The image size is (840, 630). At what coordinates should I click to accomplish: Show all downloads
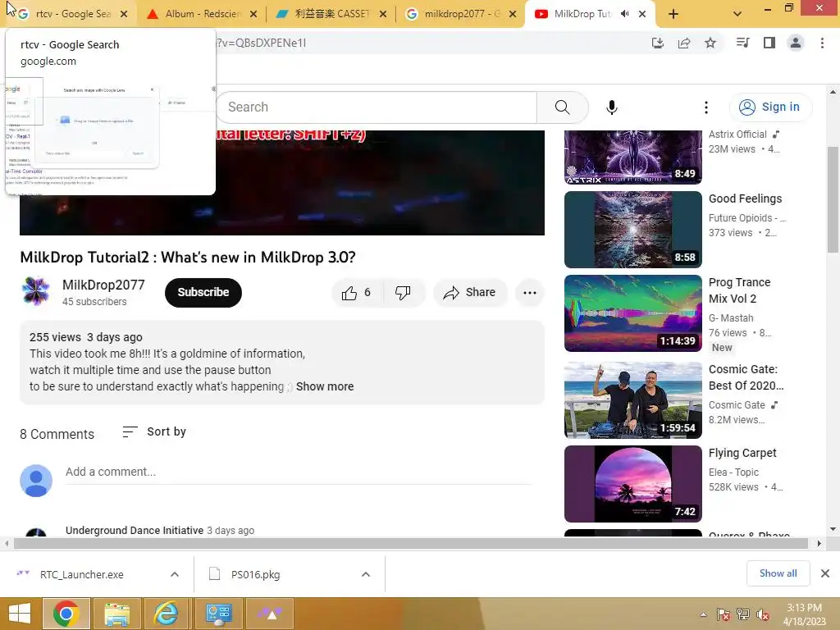point(778,573)
